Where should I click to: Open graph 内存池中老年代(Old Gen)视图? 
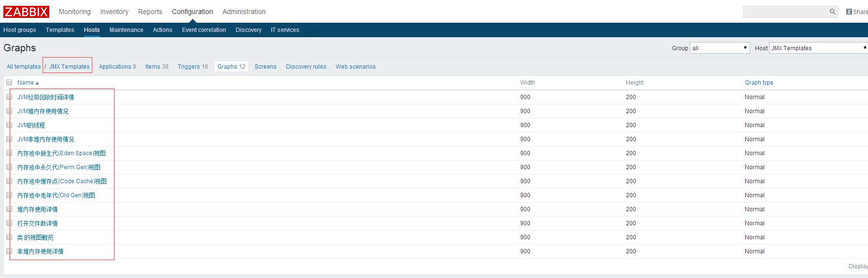click(x=56, y=195)
